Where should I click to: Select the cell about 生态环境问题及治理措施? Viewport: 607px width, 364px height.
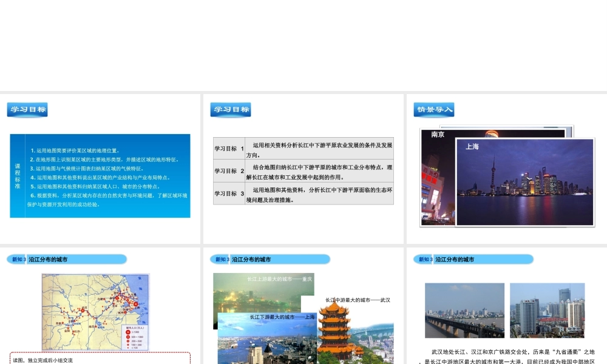pos(319,195)
